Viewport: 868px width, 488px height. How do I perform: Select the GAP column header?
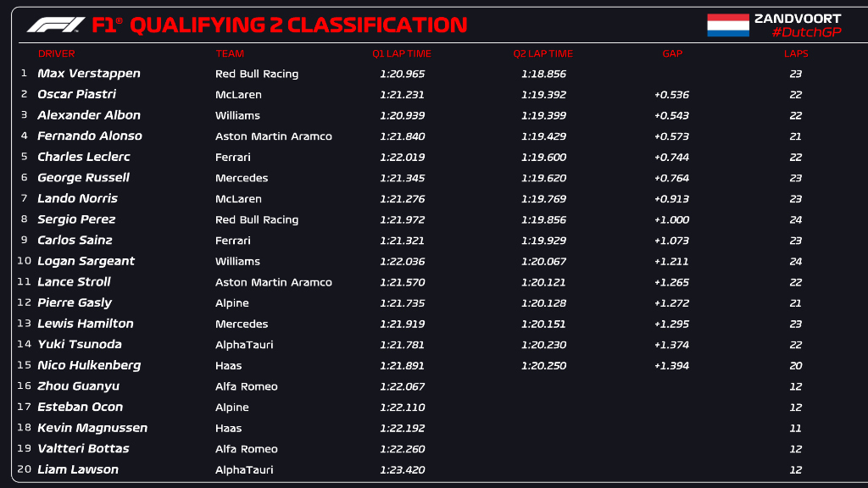click(x=672, y=53)
